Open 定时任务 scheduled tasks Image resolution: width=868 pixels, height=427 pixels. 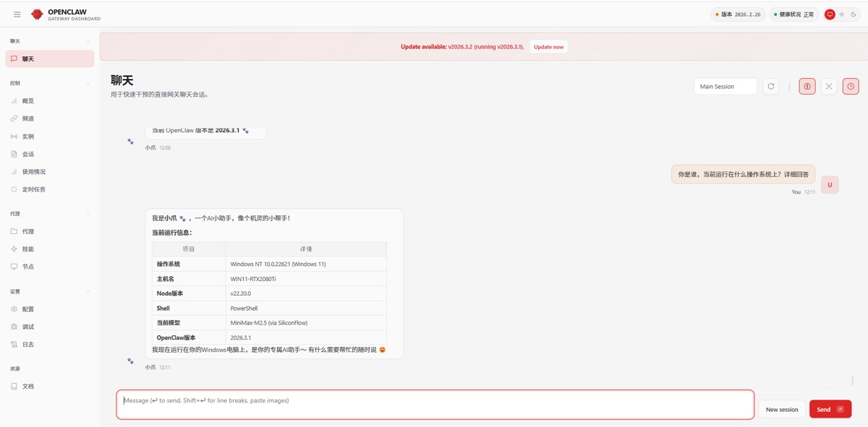50,189
